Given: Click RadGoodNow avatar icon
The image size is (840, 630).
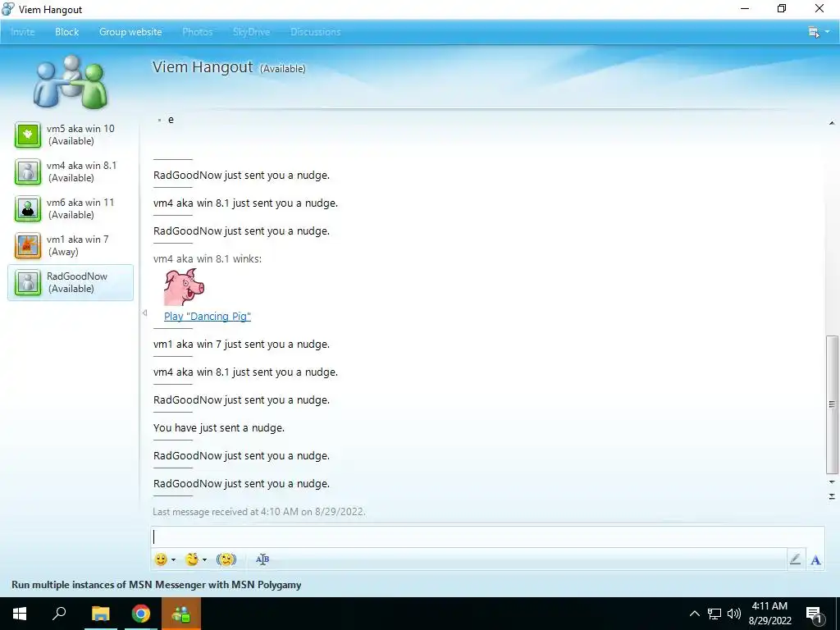Looking at the screenshot, I should tap(28, 282).
